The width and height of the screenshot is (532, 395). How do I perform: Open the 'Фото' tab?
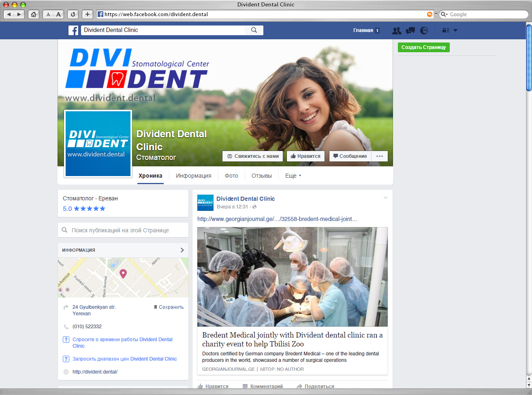click(x=231, y=176)
